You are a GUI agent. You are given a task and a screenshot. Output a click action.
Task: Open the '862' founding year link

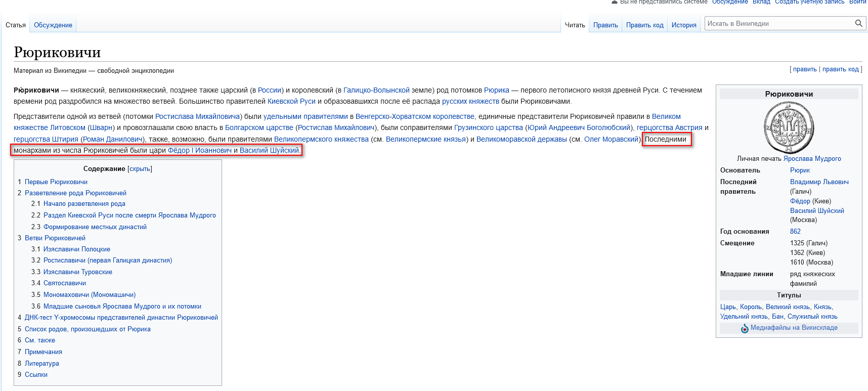[795, 232]
